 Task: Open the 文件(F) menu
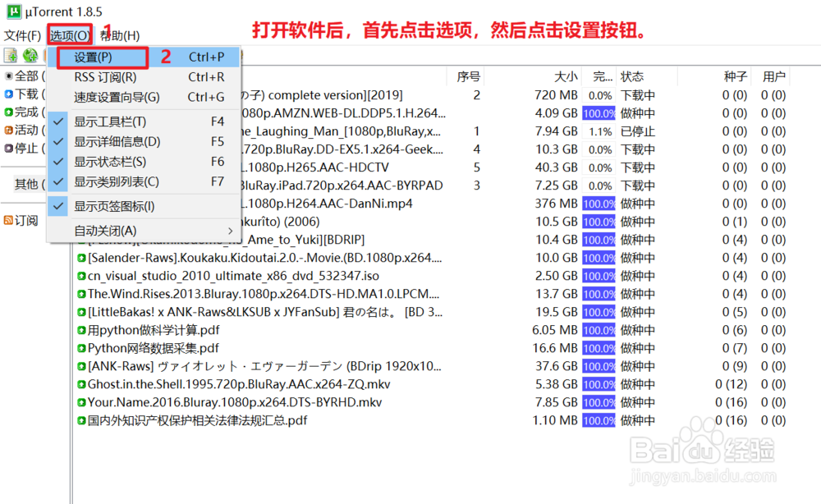pos(22,35)
